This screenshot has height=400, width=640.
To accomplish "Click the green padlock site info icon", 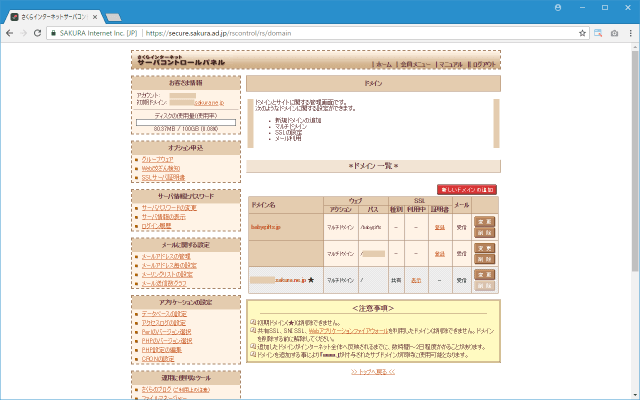I will coord(53,32).
